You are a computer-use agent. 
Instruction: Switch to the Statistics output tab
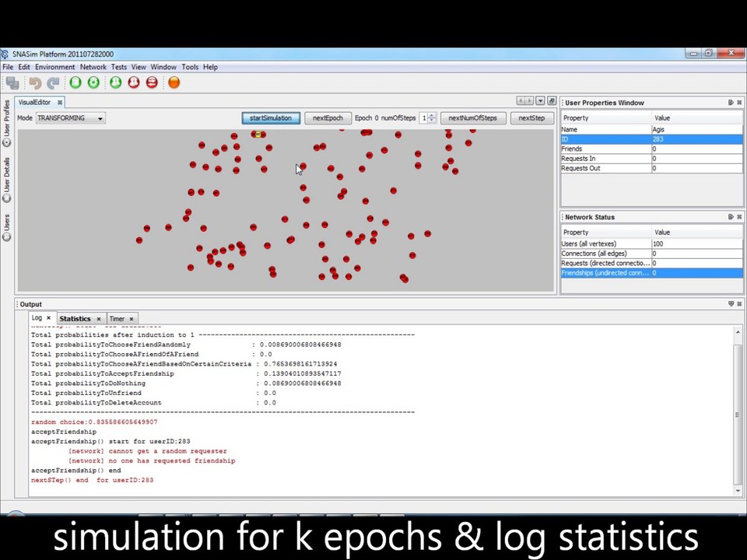tap(75, 319)
